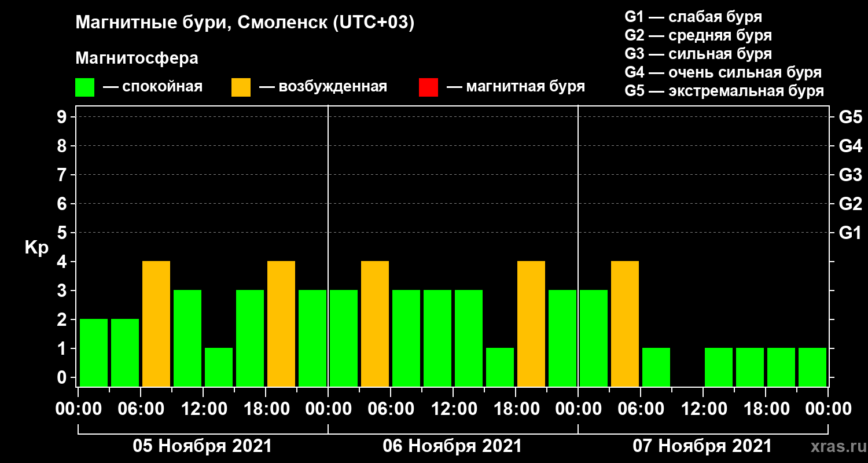The width and height of the screenshot is (868, 463).
Task: Select the legend line 'G5 — экстремальная буря'
Action: tap(724, 91)
